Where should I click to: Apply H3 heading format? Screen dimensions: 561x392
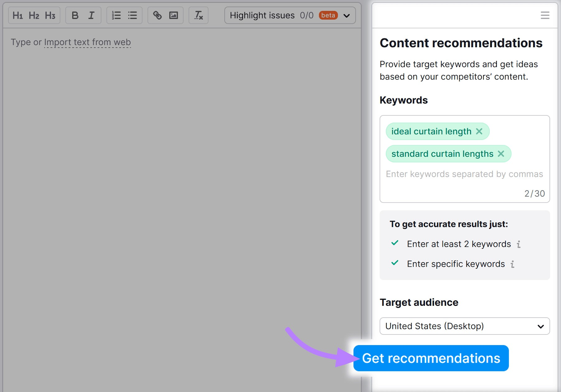tap(50, 15)
